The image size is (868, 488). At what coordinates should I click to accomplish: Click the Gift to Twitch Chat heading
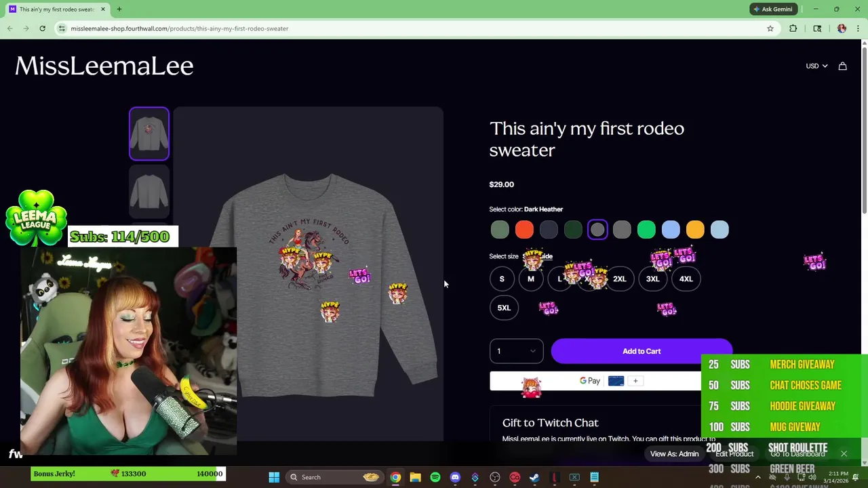tap(551, 422)
